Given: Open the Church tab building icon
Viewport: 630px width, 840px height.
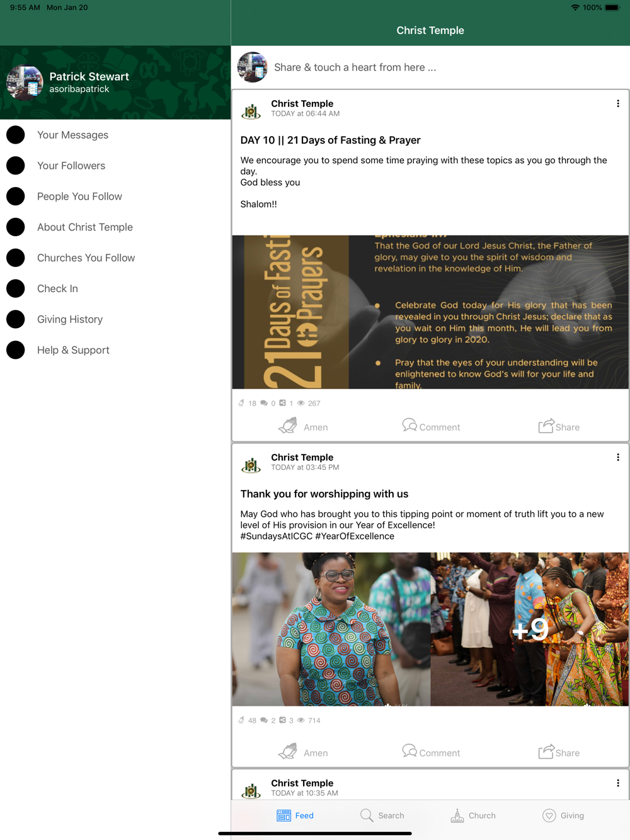Looking at the screenshot, I should 457,815.
